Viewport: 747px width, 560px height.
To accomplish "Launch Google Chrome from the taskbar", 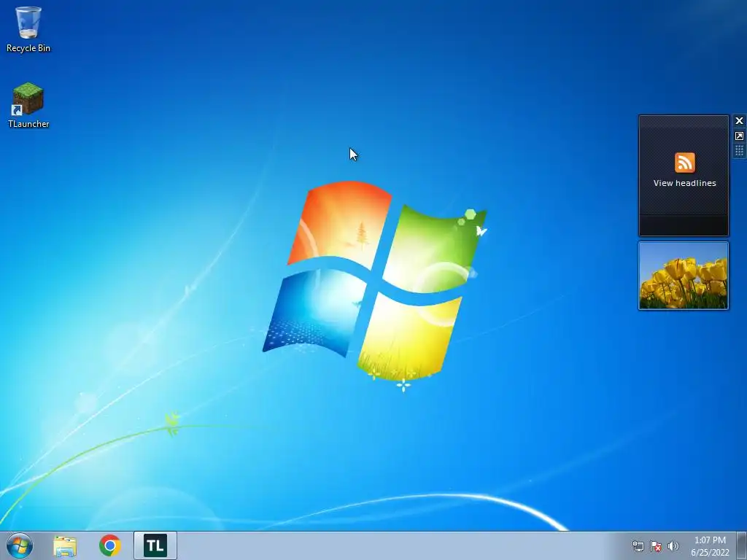I will [110, 545].
